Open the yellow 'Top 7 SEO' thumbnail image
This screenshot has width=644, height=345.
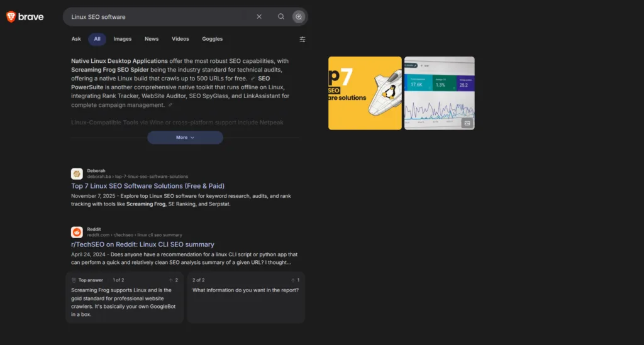click(365, 93)
